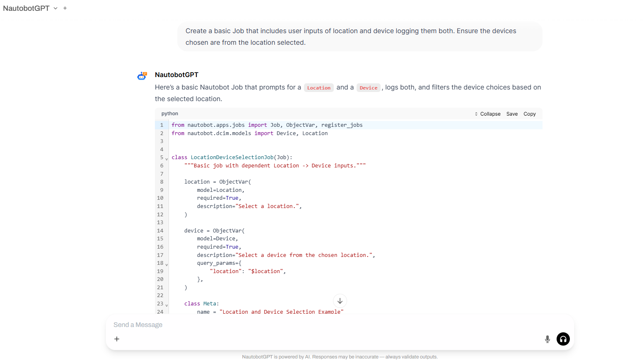
Task: Select line number 1 in the code gutter
Action: (162, 125)
